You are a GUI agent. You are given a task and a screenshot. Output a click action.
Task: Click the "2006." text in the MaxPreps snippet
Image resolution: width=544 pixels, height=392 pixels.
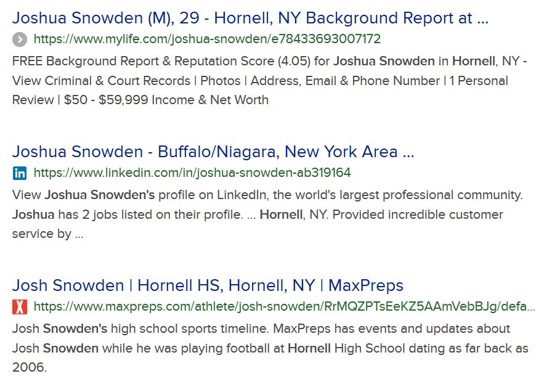pos(29,368)
